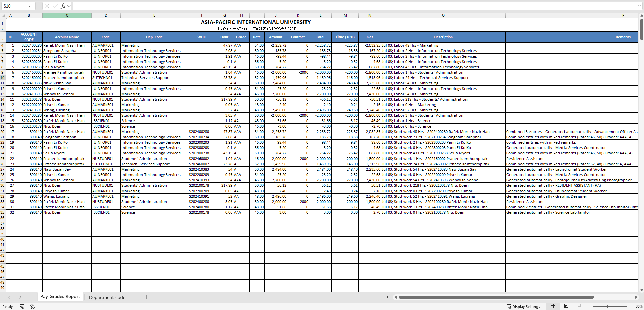Image resolution: width=644 pixels, height=310 pixels.
Task: Open Page Break Preview view
Action: [580, 307]
